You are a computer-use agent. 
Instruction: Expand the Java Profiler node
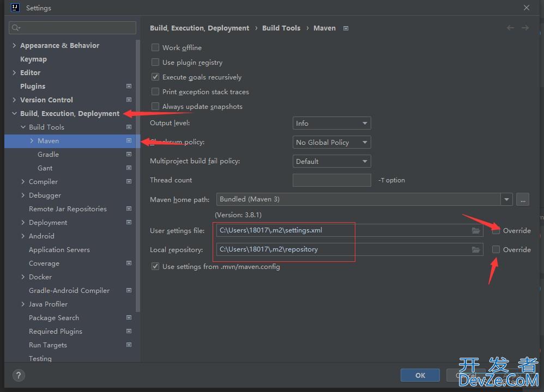(x=23, y=304)
